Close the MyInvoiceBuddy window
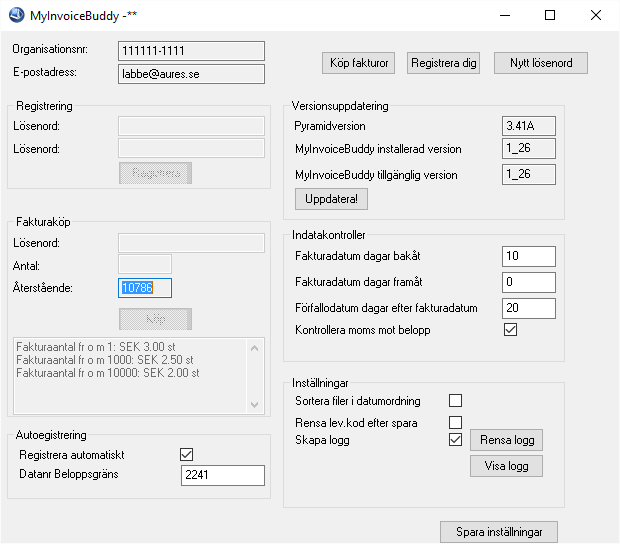The image size is (620, 544). (x=596, y=15)
